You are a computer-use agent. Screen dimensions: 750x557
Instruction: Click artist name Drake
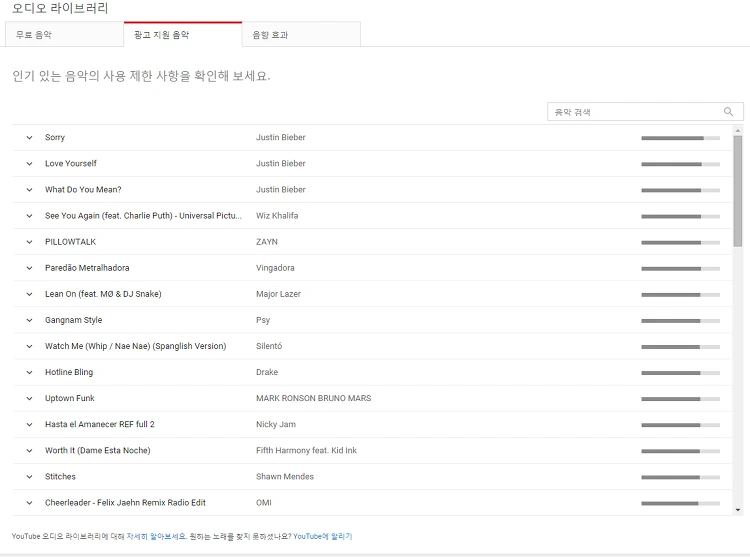(x=267, y=372)
